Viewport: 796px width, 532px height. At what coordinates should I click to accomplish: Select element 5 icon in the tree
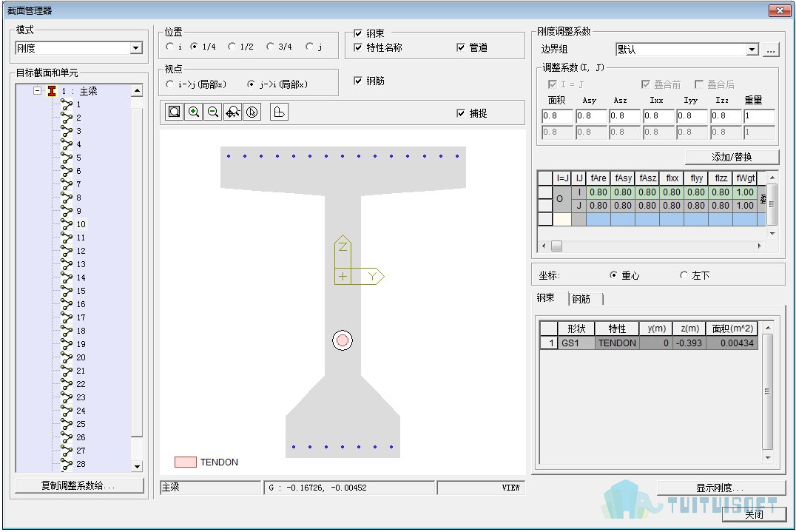67,158
